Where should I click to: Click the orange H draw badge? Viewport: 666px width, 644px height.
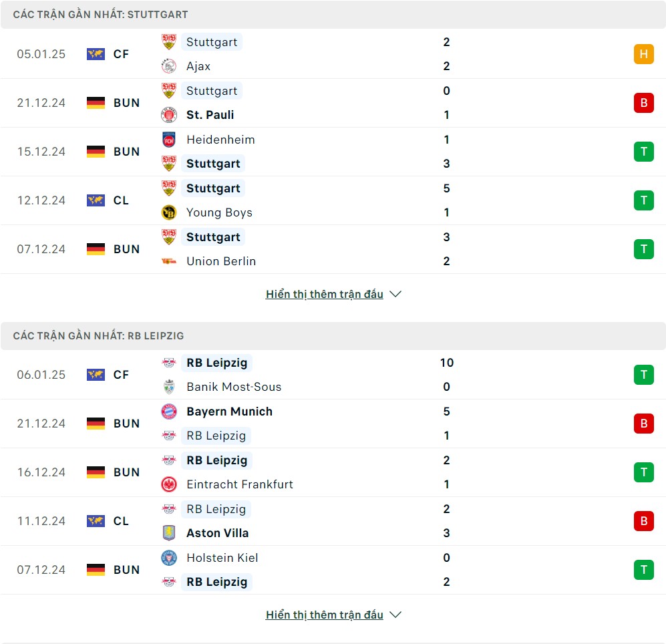coord(643,54)
